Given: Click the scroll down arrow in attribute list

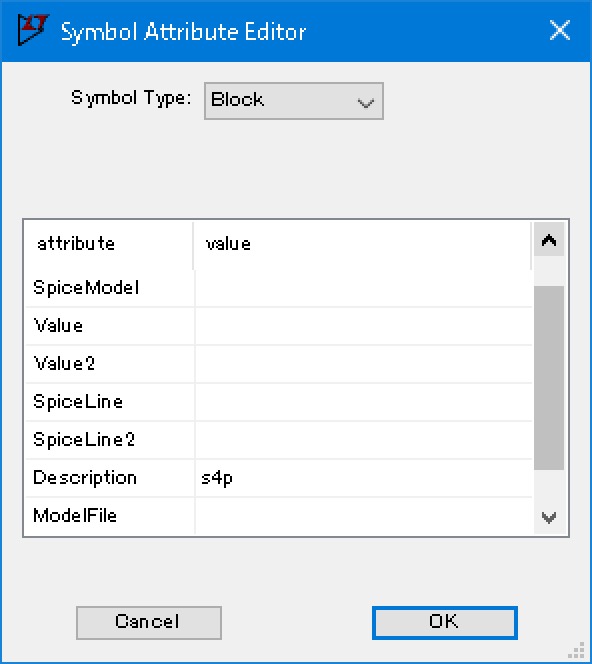Looking at the screenshot, I should [548, 517].
